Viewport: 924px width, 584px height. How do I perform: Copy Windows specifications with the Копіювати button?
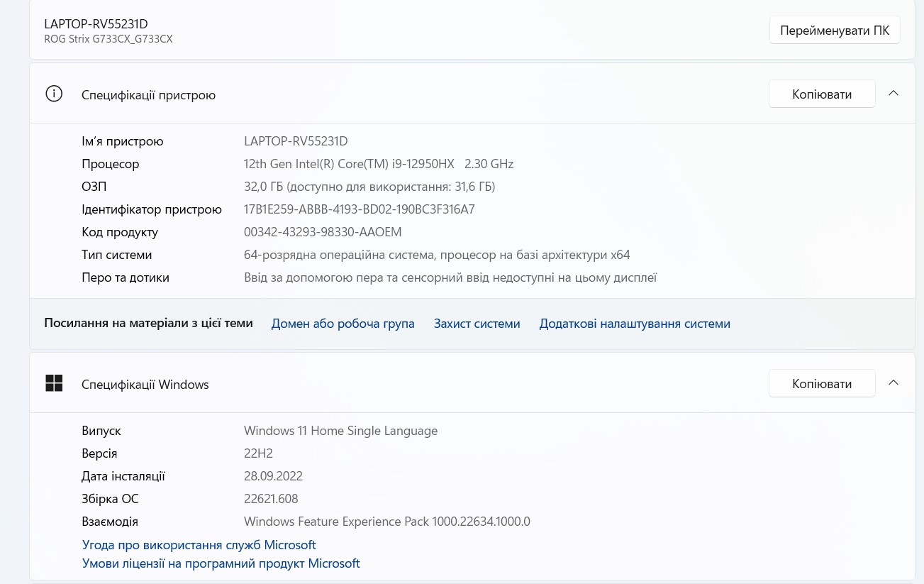coord(821,383)
